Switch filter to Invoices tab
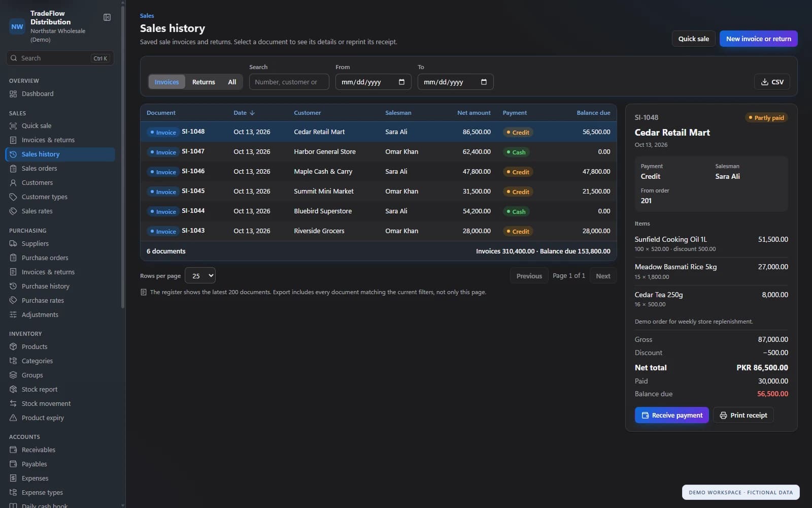The image size is (812, 508). [166, 82]
